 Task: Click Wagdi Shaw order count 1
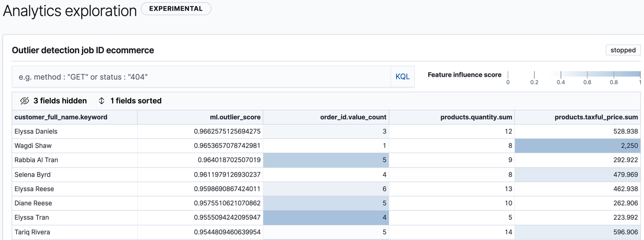click(326, 146)
